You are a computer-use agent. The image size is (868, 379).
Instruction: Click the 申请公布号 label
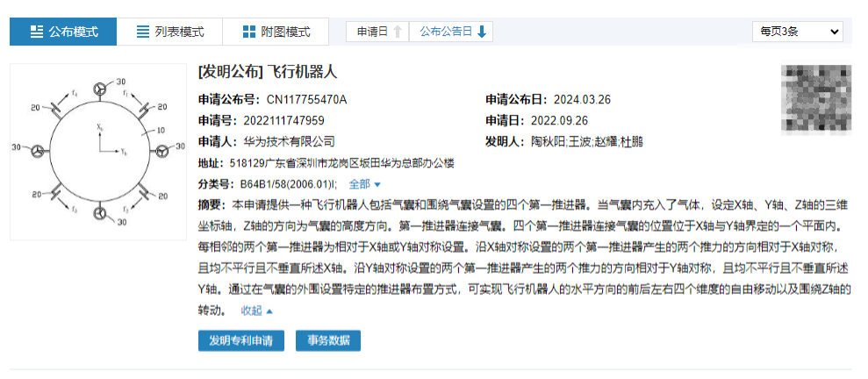pyautogui.click(x=229, y=100)
